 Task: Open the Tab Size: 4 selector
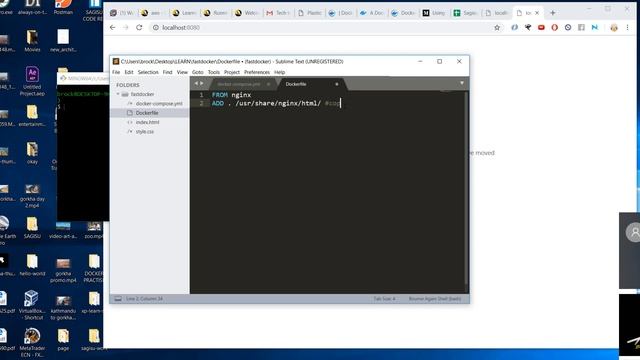click(384, 299)
